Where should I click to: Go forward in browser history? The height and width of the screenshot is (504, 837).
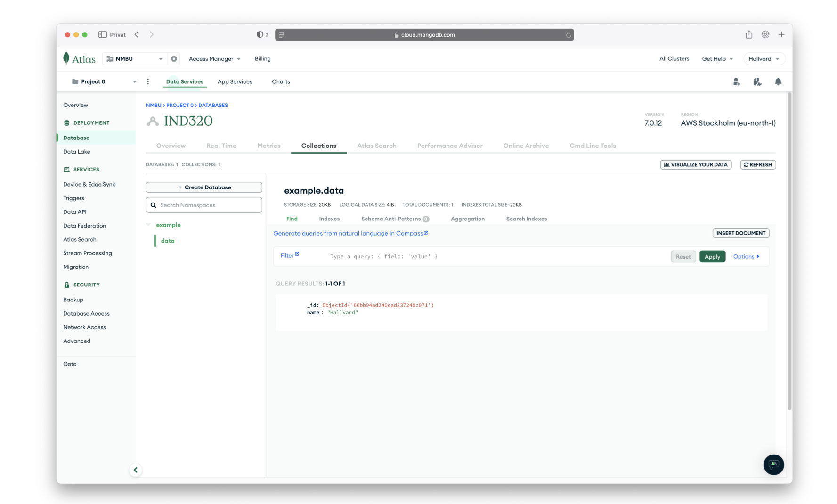click(x=152, y=34)
